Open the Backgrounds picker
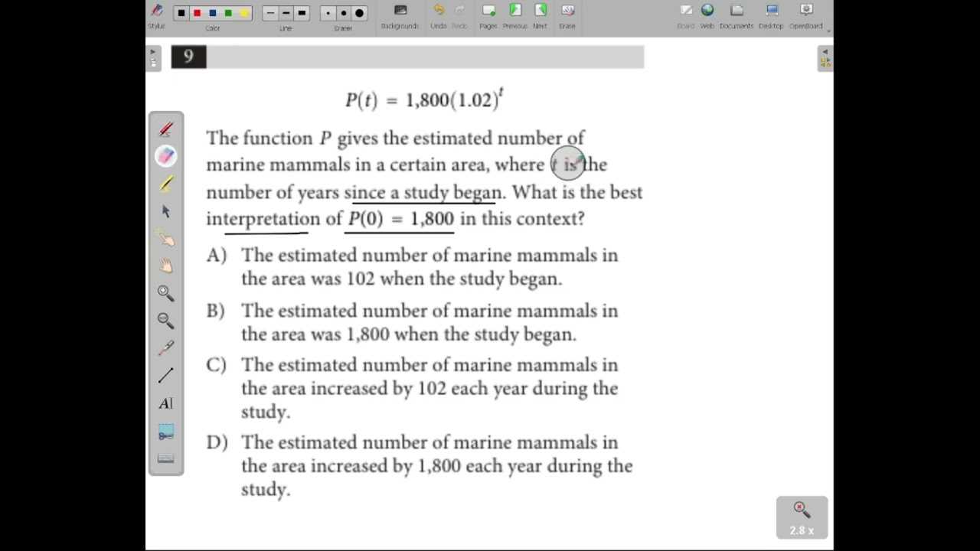980x551 pixels. [x=400, y=15]
